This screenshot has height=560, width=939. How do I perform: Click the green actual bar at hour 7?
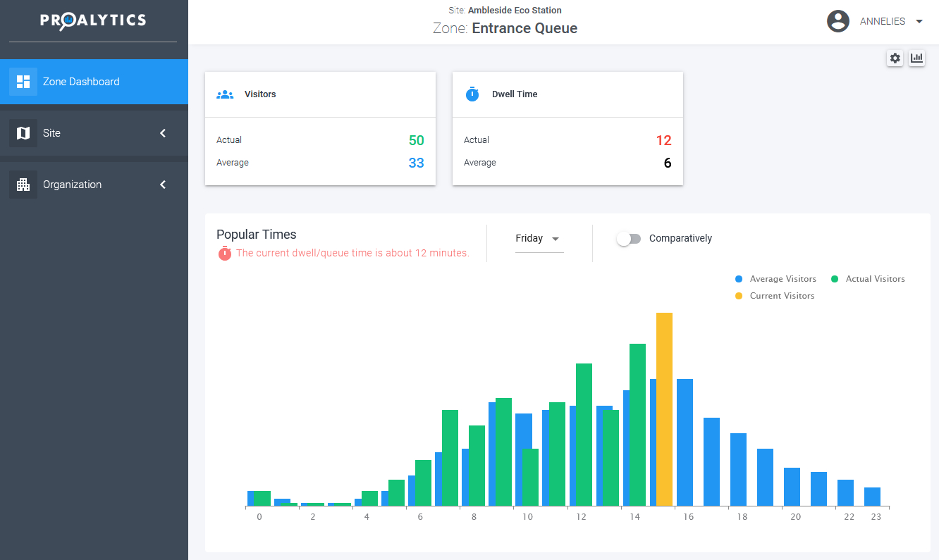point(450,458)
